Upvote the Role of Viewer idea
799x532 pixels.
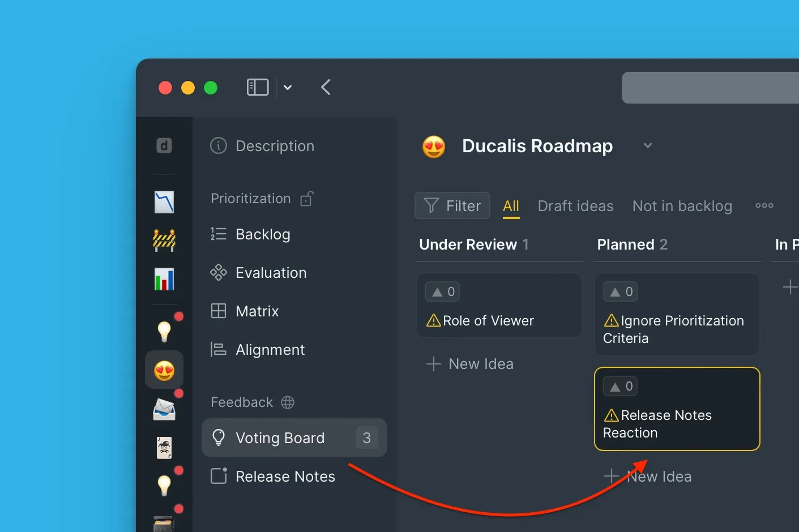tap(443, 292)
